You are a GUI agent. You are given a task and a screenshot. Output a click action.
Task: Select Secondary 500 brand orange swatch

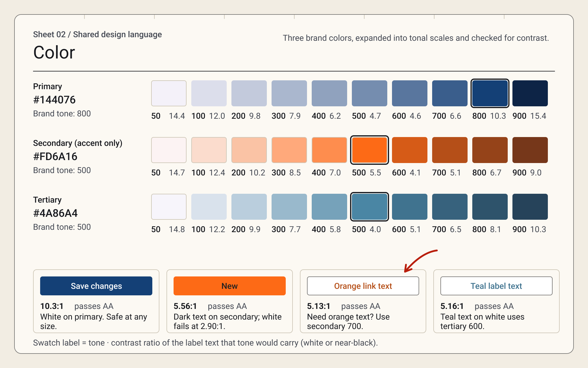point(370,150)
